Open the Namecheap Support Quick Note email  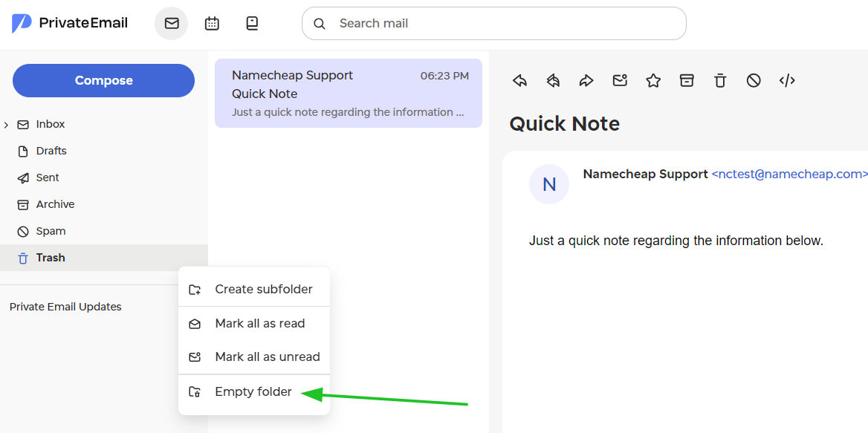click(349, 93)
